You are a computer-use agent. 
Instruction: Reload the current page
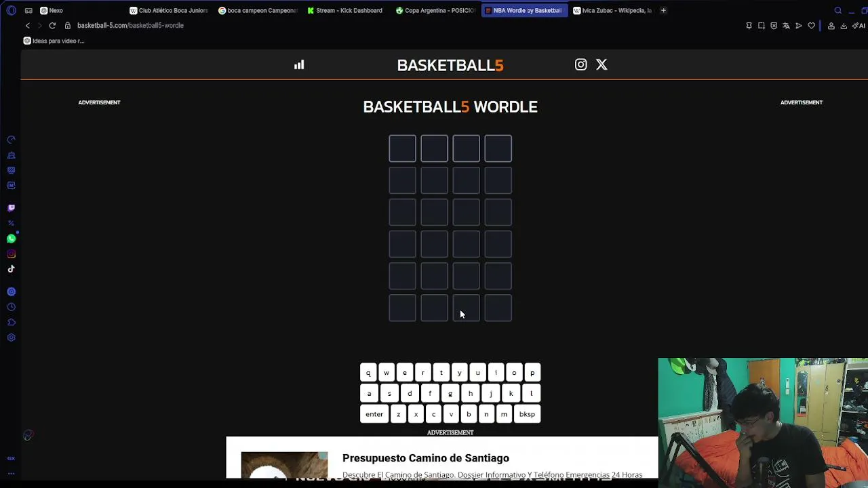52,26
